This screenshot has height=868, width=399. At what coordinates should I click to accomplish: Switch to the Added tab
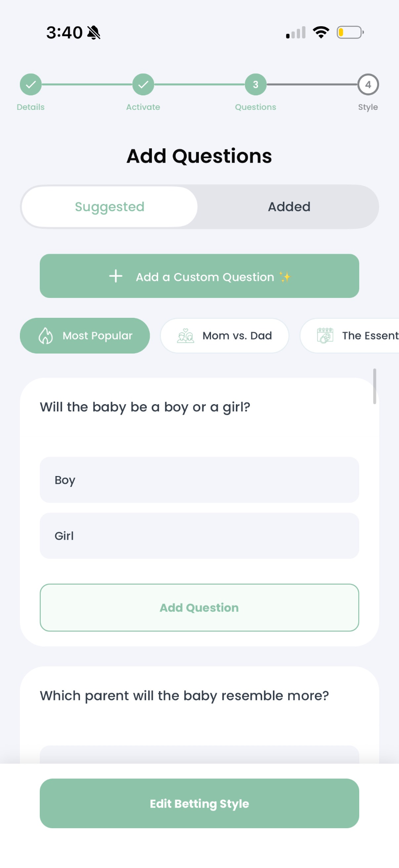[289, 207]
